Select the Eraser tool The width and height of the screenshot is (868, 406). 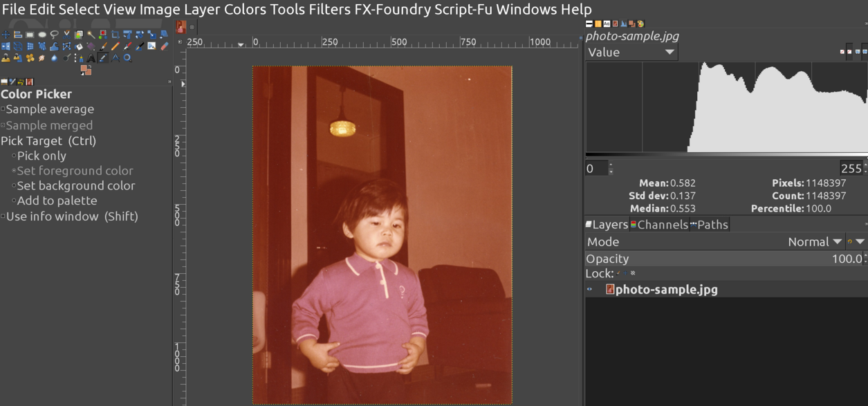pos(164,46)
